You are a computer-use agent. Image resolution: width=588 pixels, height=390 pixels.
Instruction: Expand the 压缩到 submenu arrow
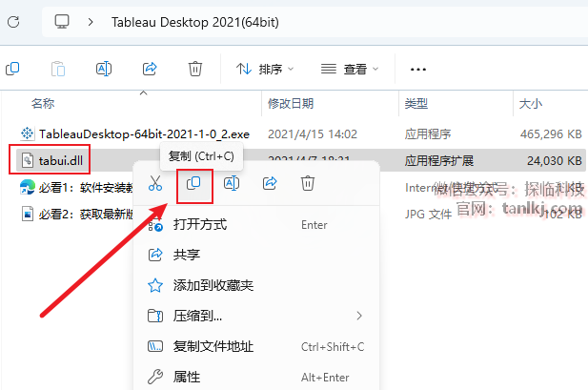pos(359,316)
